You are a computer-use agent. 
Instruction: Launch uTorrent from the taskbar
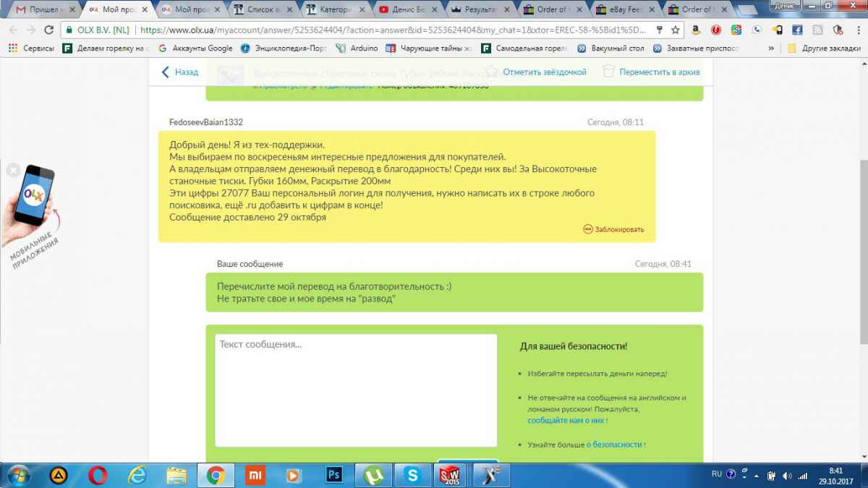tap(373, 475)
